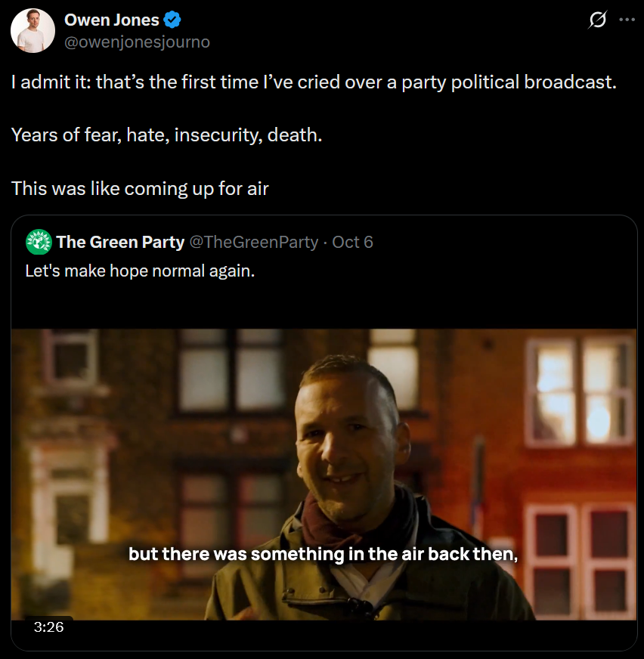Click the @TheGreenParty handle
644x659 pixels.
[x=253, y=242]
